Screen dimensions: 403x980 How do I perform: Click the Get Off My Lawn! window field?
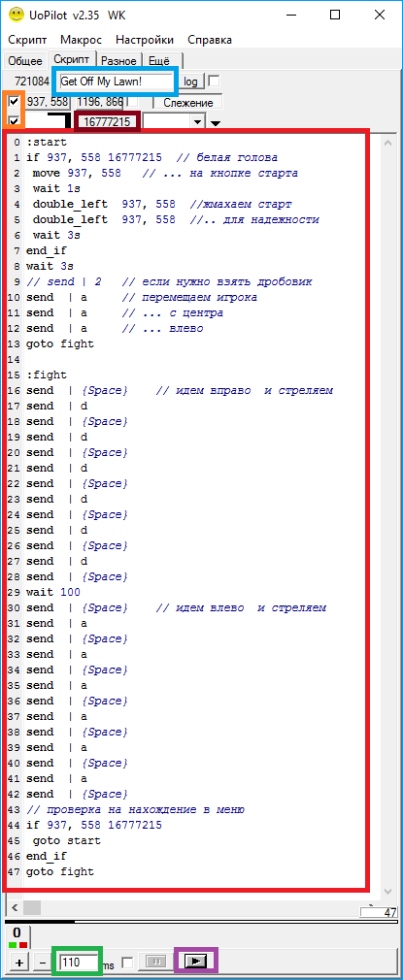click(x=117, y=82)
